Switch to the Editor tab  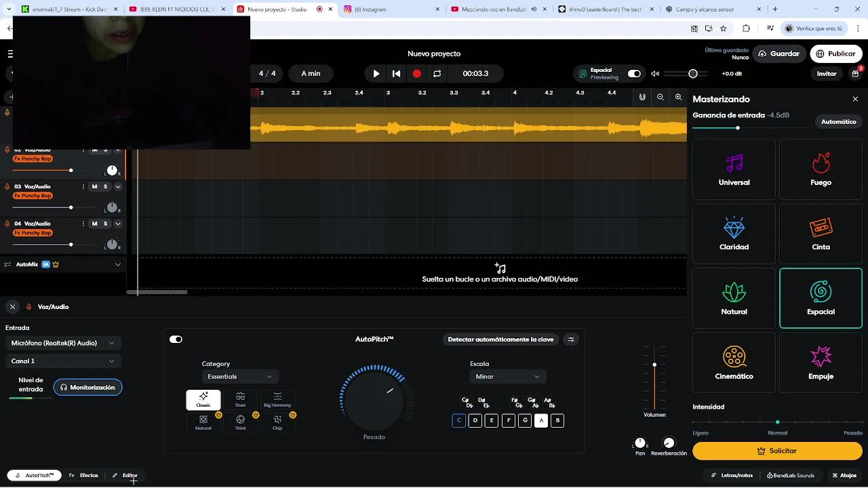[125, 476]
